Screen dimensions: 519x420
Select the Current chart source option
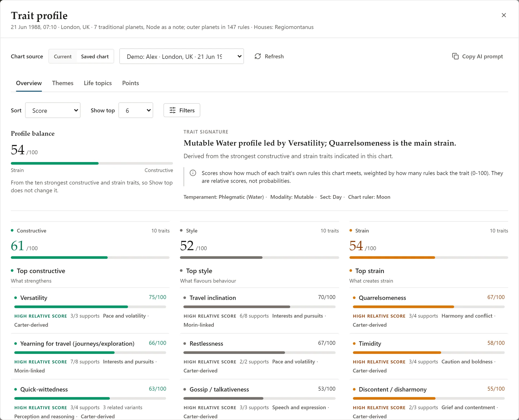[x=63, y=56]
